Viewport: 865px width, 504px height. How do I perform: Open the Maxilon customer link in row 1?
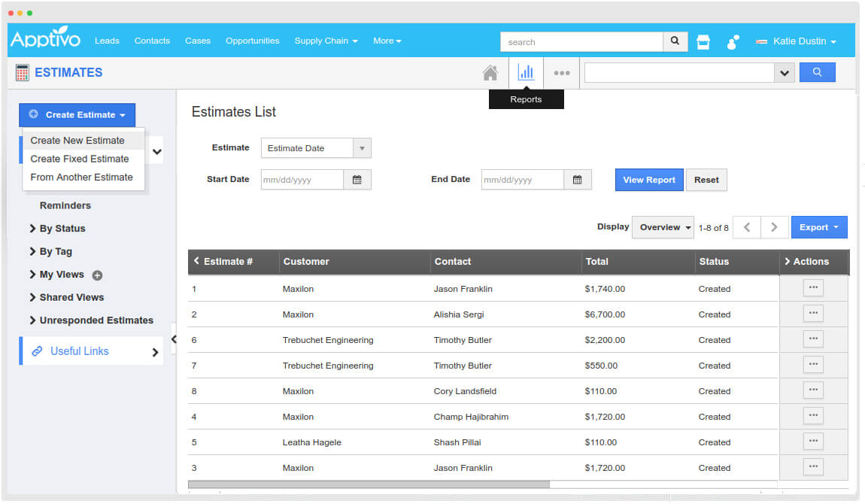click(298, 288)
